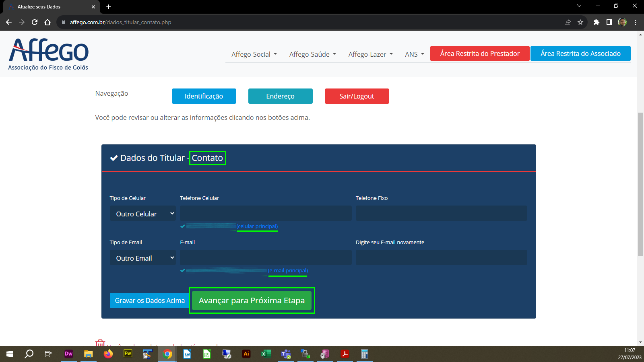Bookmark this page with the star icon
644x362 pixels.
[580, 22]
